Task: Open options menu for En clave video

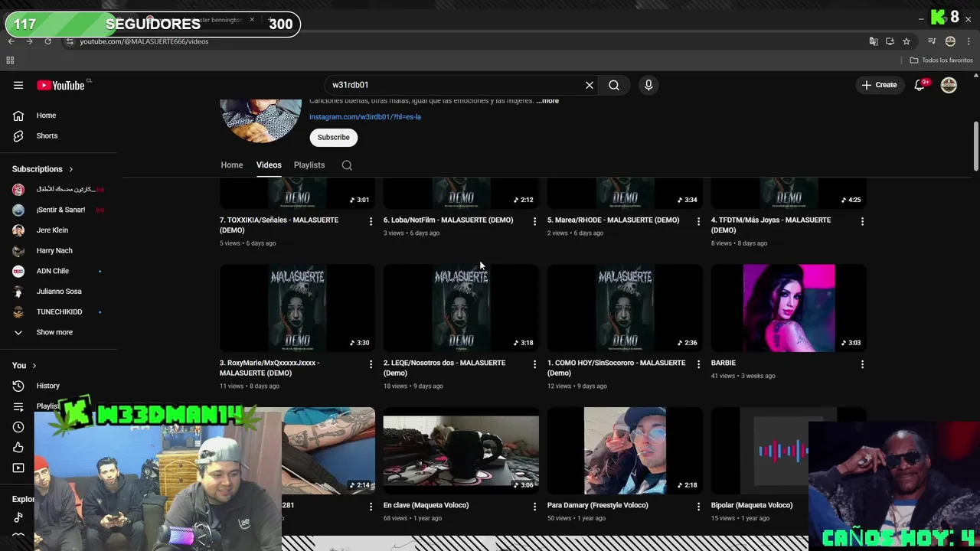Action: [x=534, y=507]
